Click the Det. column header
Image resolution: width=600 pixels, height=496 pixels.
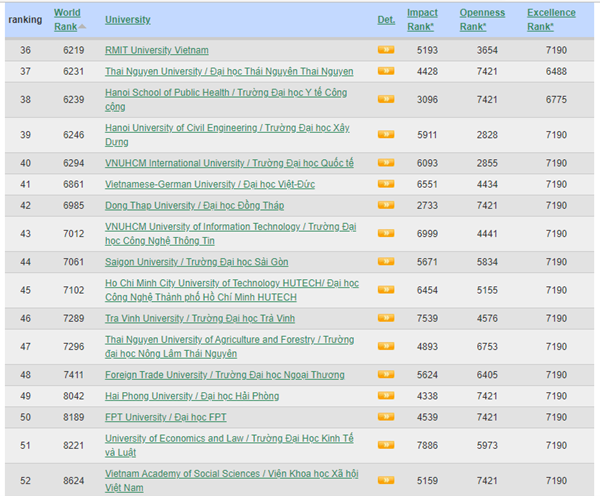click(386, 20)
